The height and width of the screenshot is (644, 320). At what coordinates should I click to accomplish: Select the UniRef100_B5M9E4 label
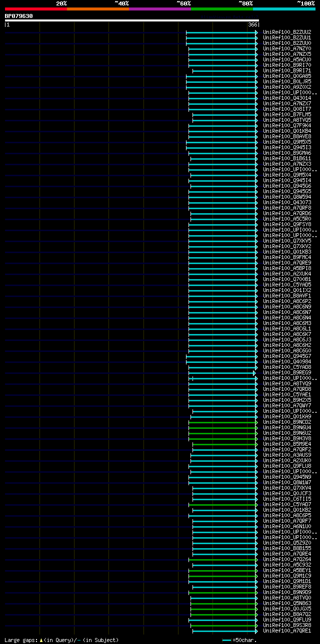(x=287, y=444)
